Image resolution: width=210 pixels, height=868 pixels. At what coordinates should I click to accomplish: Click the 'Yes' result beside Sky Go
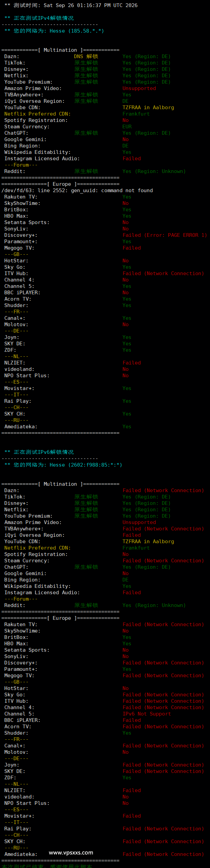127,267
